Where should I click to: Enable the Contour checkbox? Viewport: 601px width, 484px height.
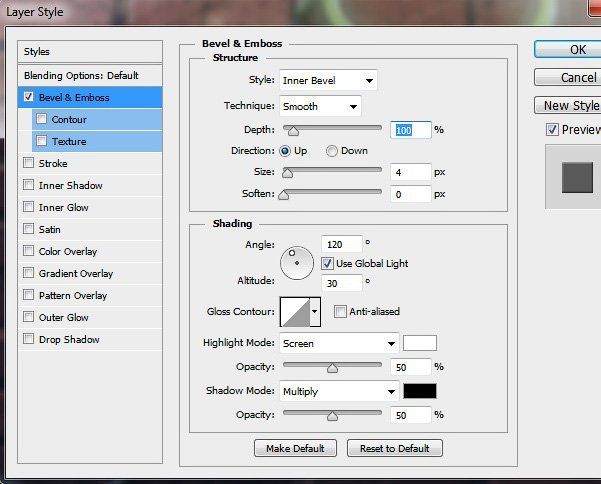41,119
